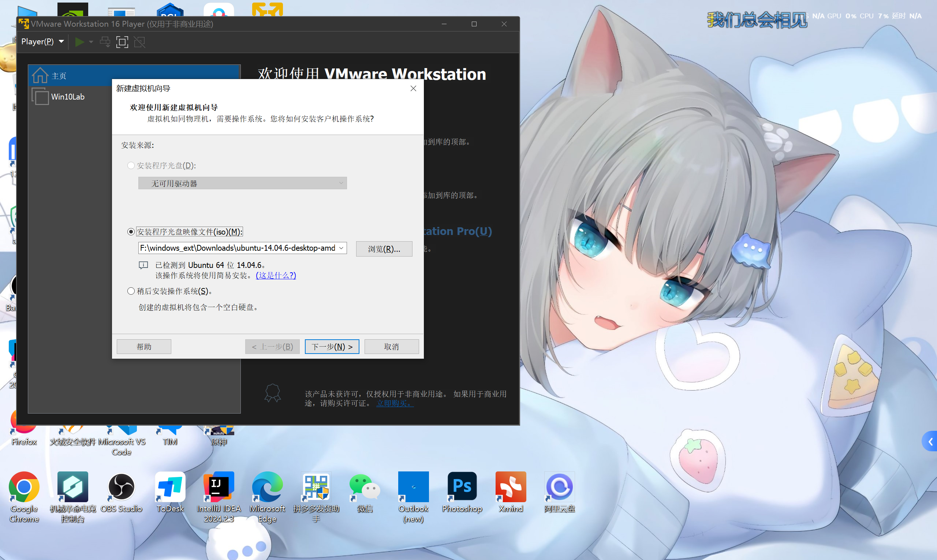
Task: Click the GPU usage overlay readout
Action: 841,16
